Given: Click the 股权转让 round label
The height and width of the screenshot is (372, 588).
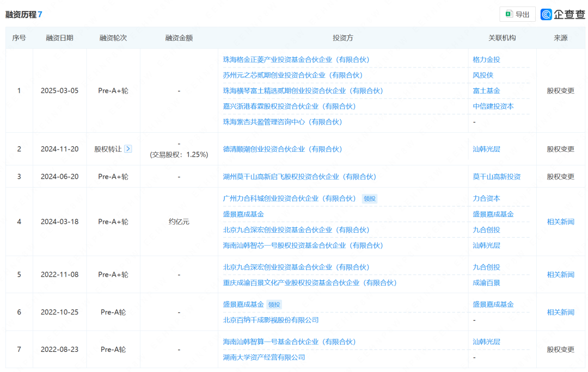Looking at the screenshot, I should (108, 149).
